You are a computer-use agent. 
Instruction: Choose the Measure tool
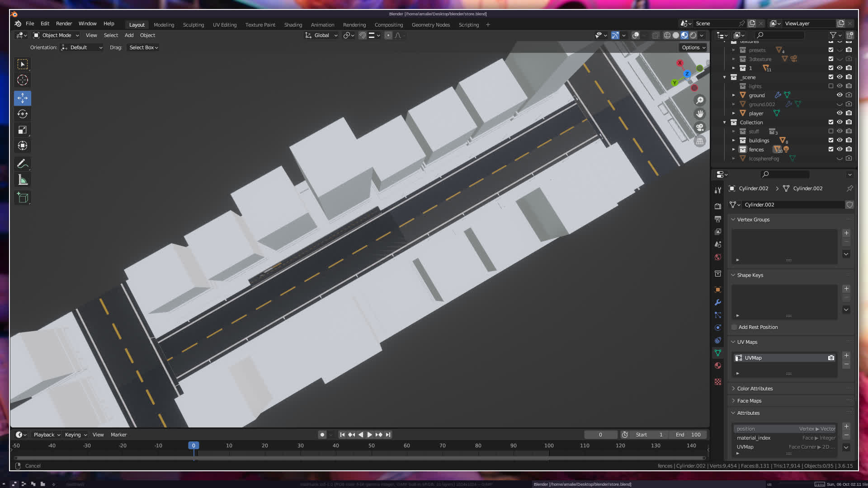(x=22, y=180)
